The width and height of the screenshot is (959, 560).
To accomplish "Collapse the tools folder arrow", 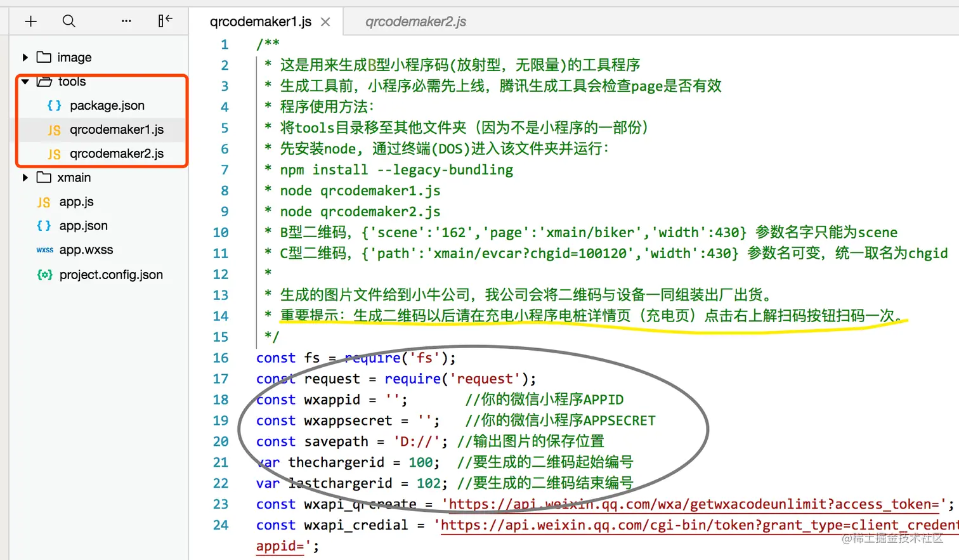I will [x=25, y=81].
